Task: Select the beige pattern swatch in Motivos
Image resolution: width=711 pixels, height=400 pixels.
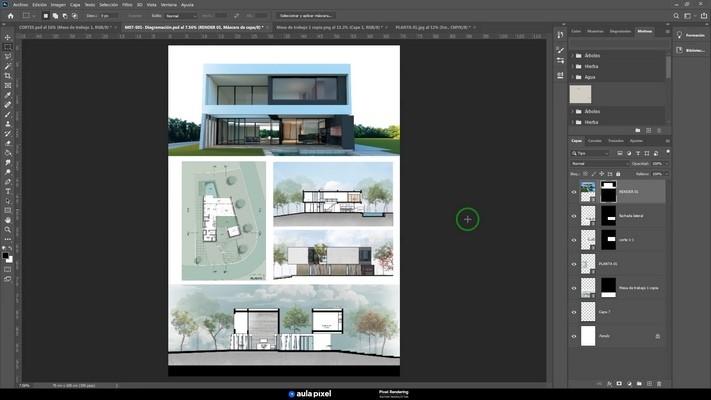Action: pyautogui.click(x=580, y=94)
